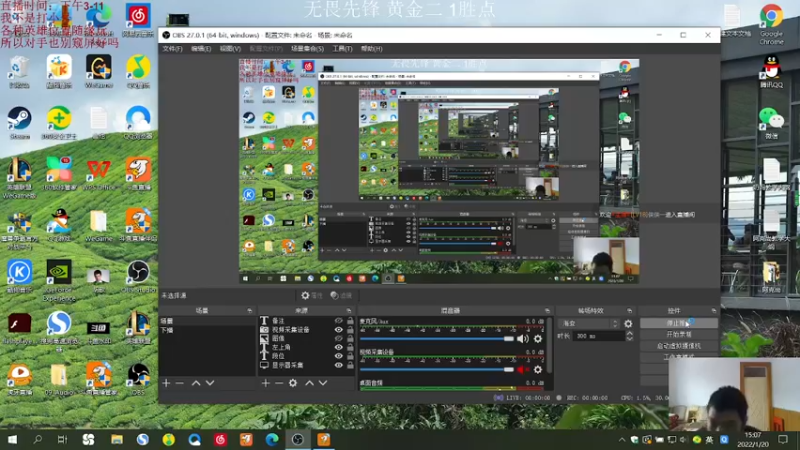Screen dimensions: 800x450
Task: Adjust 麦克风/Aux volume slider
Action: point(437,339)
